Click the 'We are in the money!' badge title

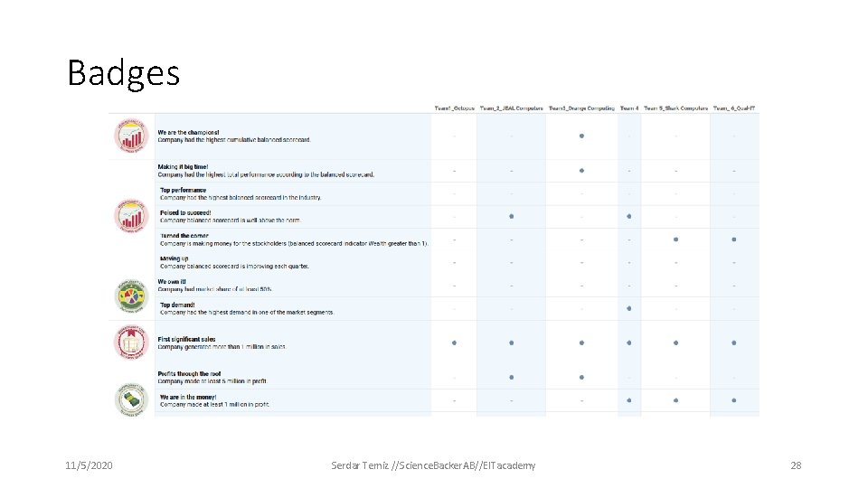coord(188,397)
